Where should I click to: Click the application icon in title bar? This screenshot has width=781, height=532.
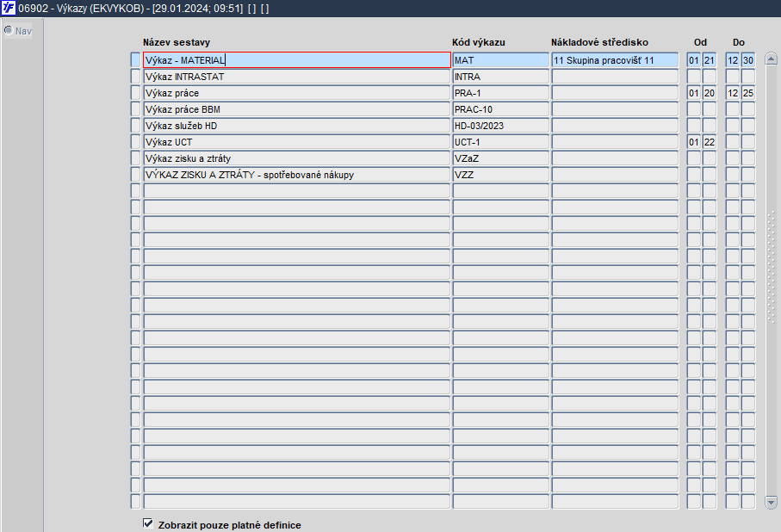tap(9, 8)
